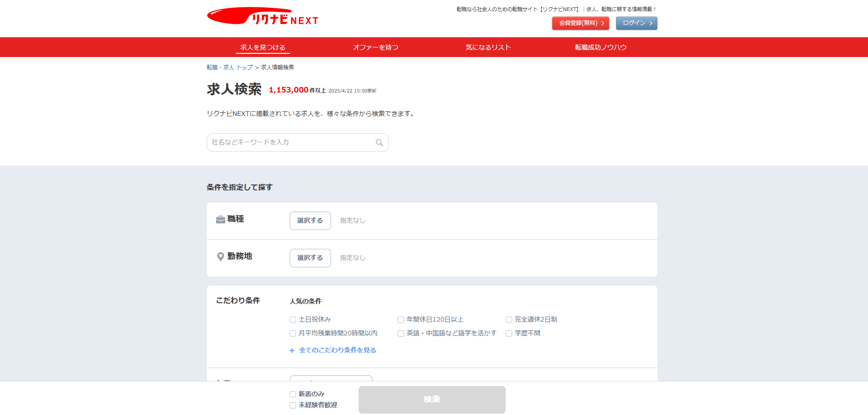Click the Rikunabi NEXT logo
This screenshot has height=415, width=868.
pyautogui.click(x=263, y=17)
